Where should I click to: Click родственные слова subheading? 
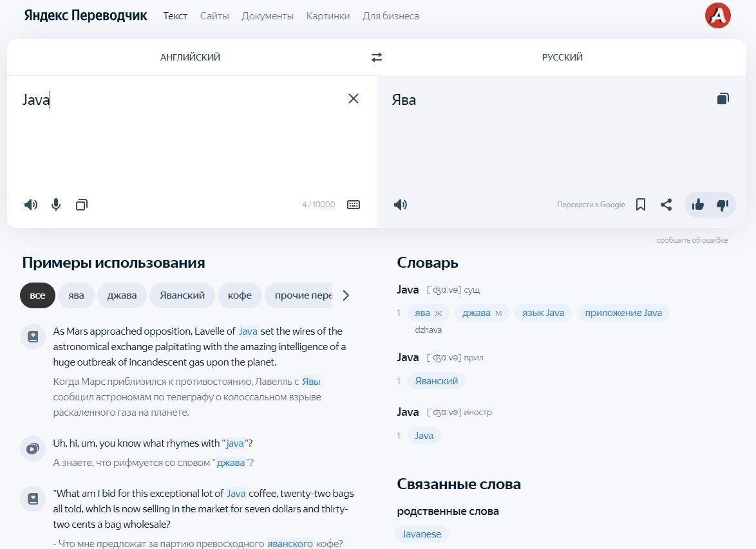coord(448,512)
